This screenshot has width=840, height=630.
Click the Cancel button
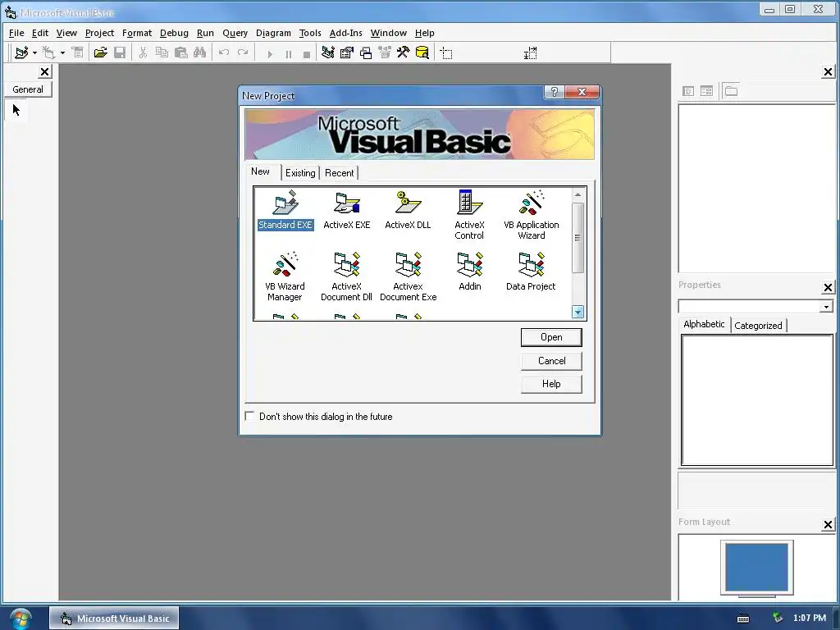551,361
